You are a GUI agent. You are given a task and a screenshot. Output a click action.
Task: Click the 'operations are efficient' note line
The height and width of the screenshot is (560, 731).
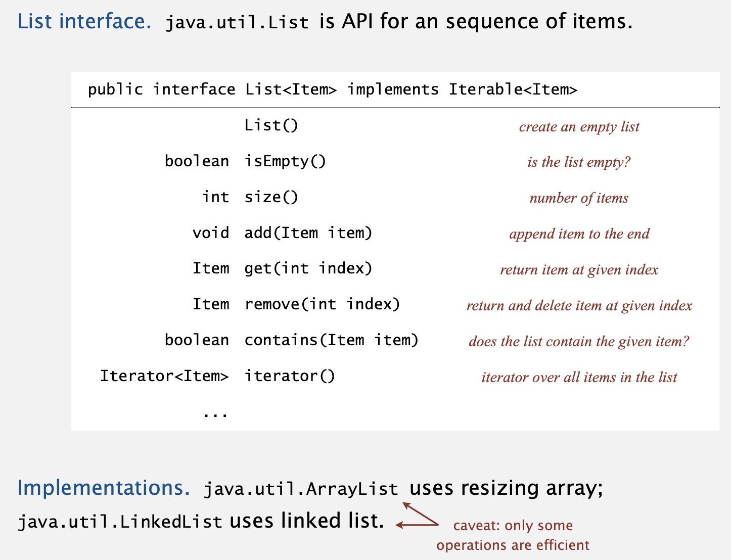pos(513,545)
